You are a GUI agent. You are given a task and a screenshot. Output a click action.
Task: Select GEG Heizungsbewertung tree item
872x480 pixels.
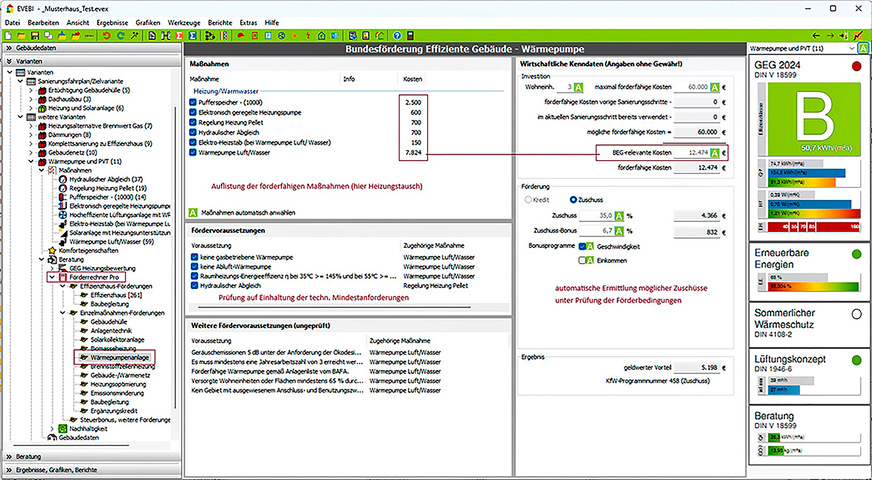(x=103, y=268)
